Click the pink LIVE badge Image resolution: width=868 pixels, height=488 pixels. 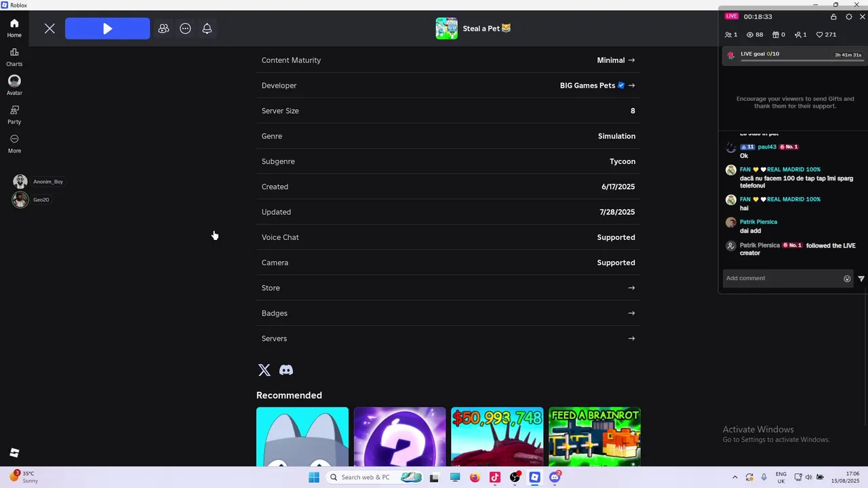point(731,16)
